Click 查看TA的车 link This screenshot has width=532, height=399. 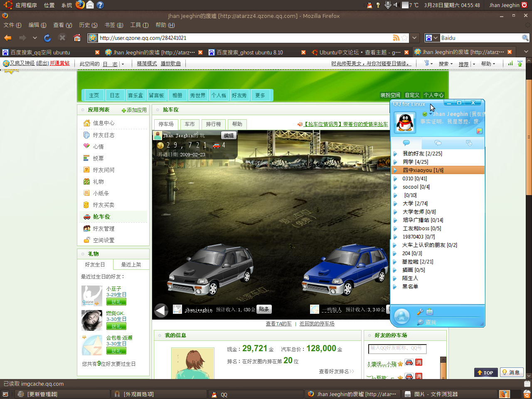coord(278,324)
